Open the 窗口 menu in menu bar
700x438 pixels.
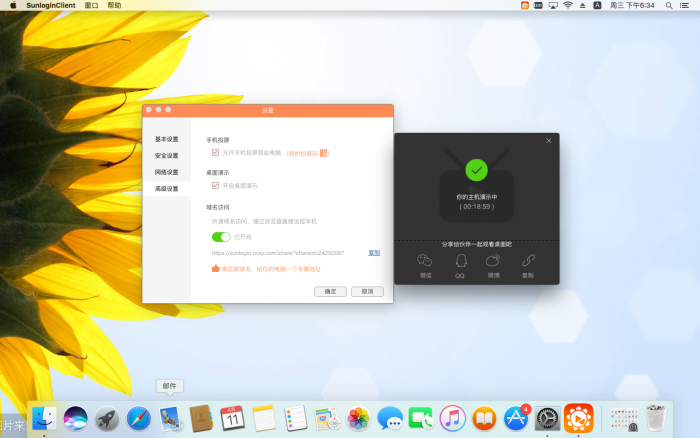[92, 5]
